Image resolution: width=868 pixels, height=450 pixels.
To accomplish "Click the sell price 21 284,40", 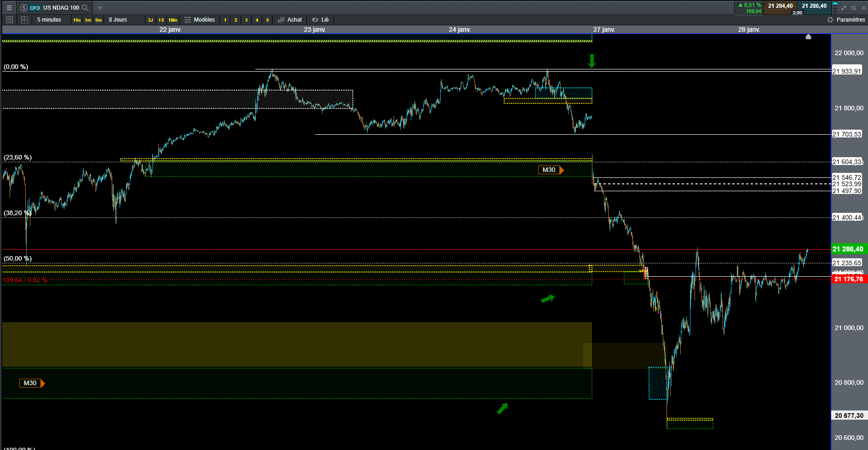I will point(780,6).
